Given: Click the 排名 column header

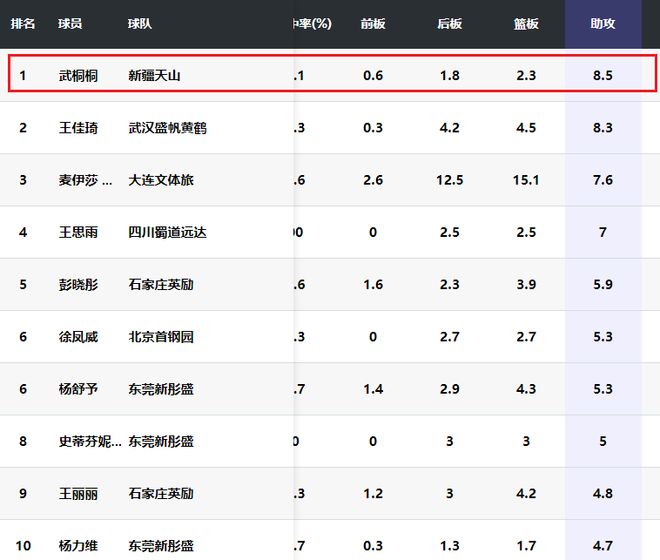Looking at the screenshot, I should 23,24.
